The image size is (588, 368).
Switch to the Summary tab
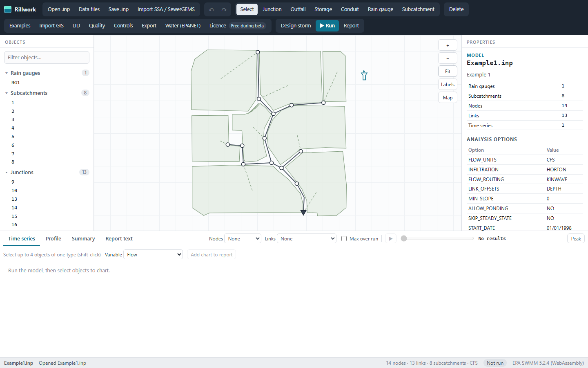83,239
